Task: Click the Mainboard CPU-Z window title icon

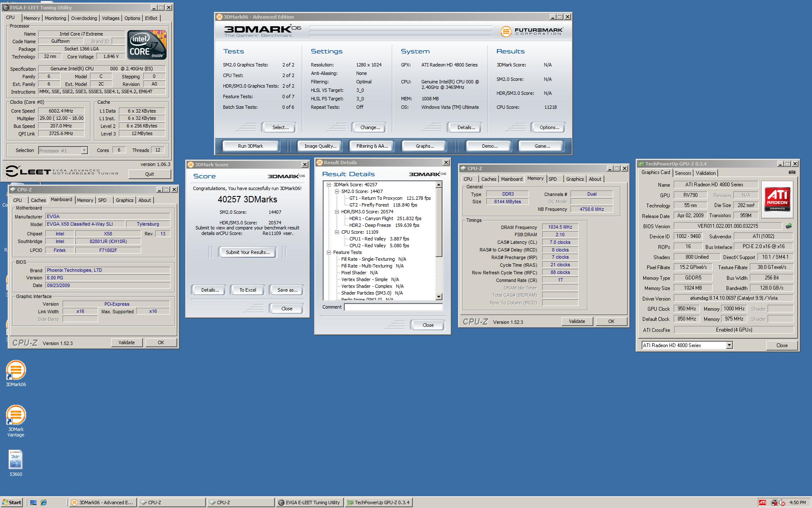Action: (14, 190)
